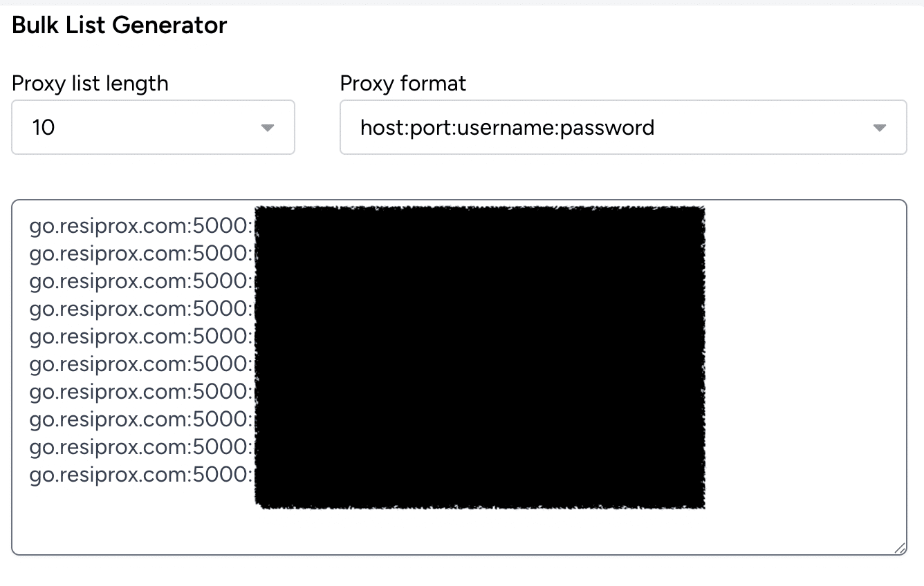Click the Bulk List Generator heading
924x586 pixels.
pyautogui.click(x=120, y=26)
